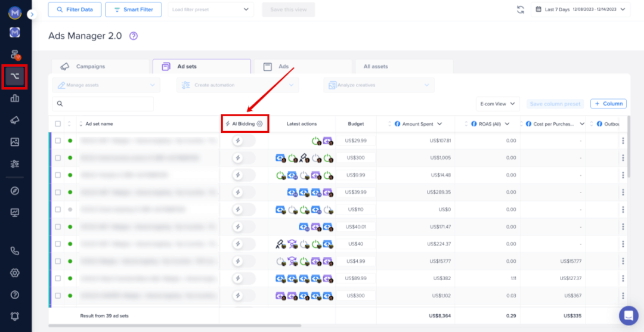644x332 pixels.
Task: Click the status dot of the US$110 budget row
Action: [70, 209]
